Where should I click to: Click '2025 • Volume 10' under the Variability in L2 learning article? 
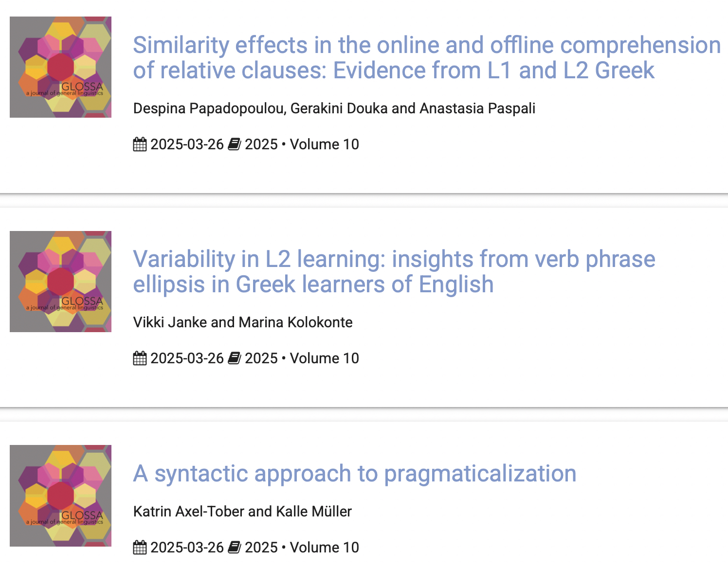[302, 358]
